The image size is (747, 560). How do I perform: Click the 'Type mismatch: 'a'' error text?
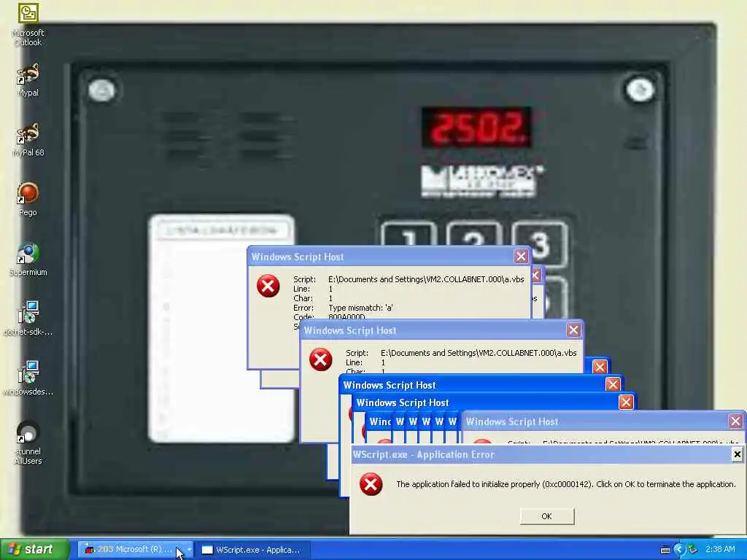pyautogui.click(x=360, y=308)
